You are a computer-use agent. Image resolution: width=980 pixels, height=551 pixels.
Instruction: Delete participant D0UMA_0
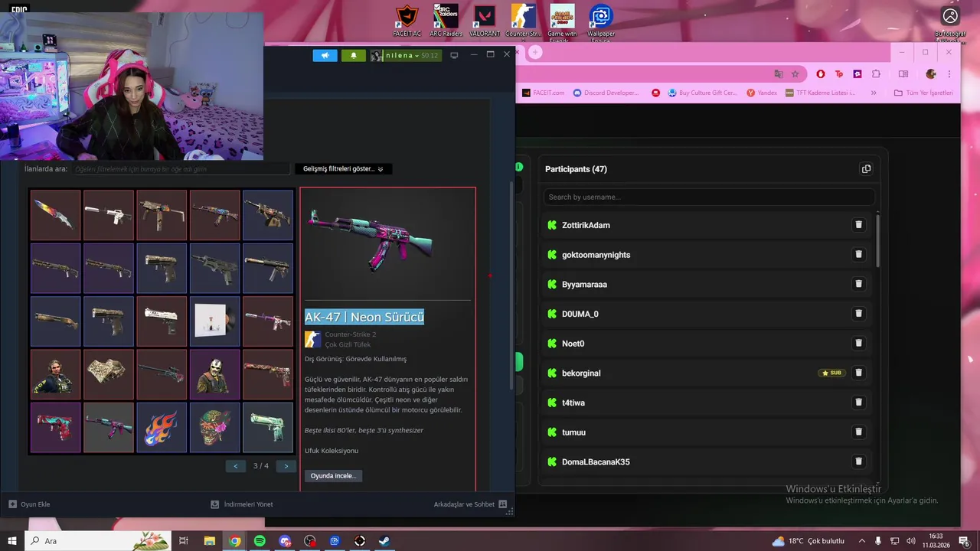pyautogui.click(x=858, y=314)
